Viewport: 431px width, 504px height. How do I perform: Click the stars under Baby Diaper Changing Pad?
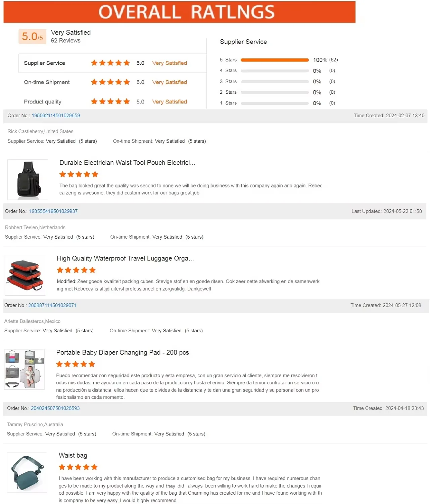[x=76, y=364]
